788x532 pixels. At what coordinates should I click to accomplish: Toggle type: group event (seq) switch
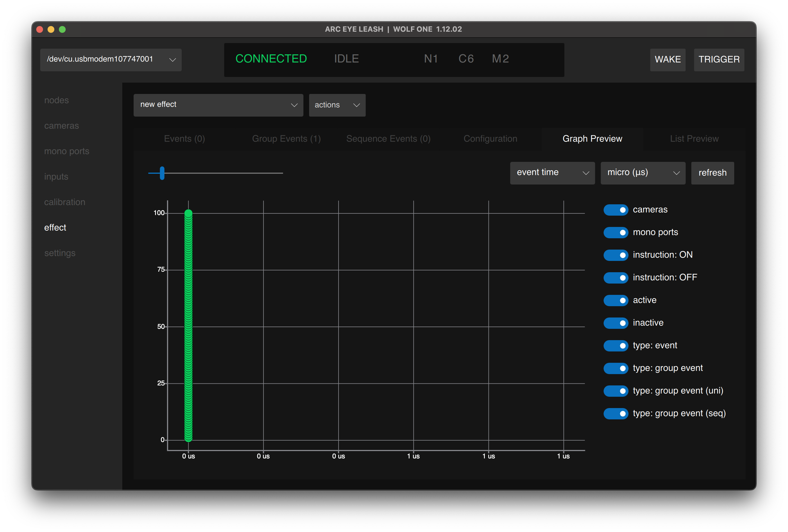(615, 414)
